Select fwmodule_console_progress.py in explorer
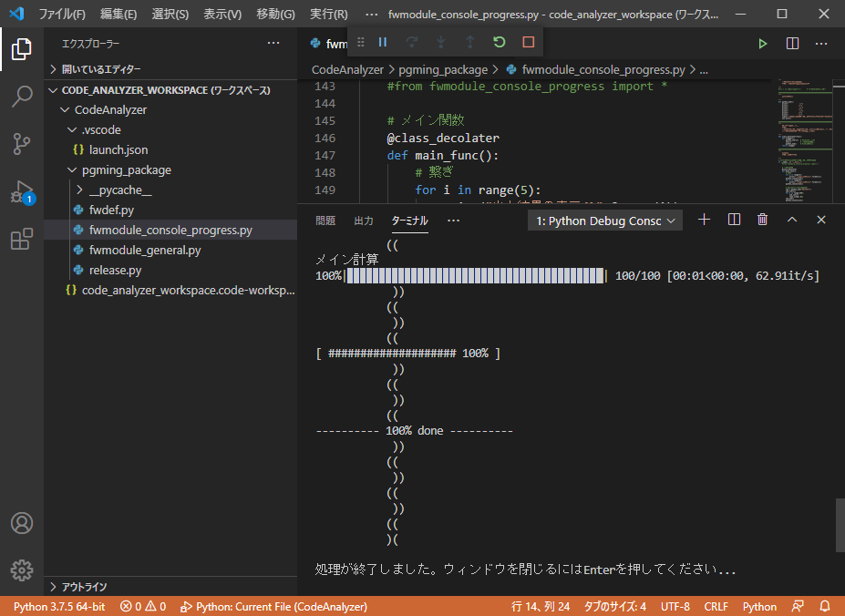 click(170, 231)
